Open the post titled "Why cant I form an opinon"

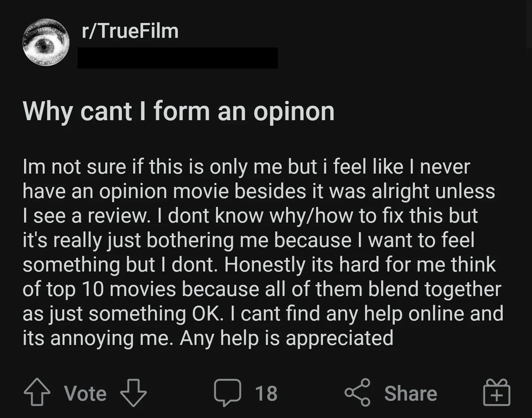[178, 111]
